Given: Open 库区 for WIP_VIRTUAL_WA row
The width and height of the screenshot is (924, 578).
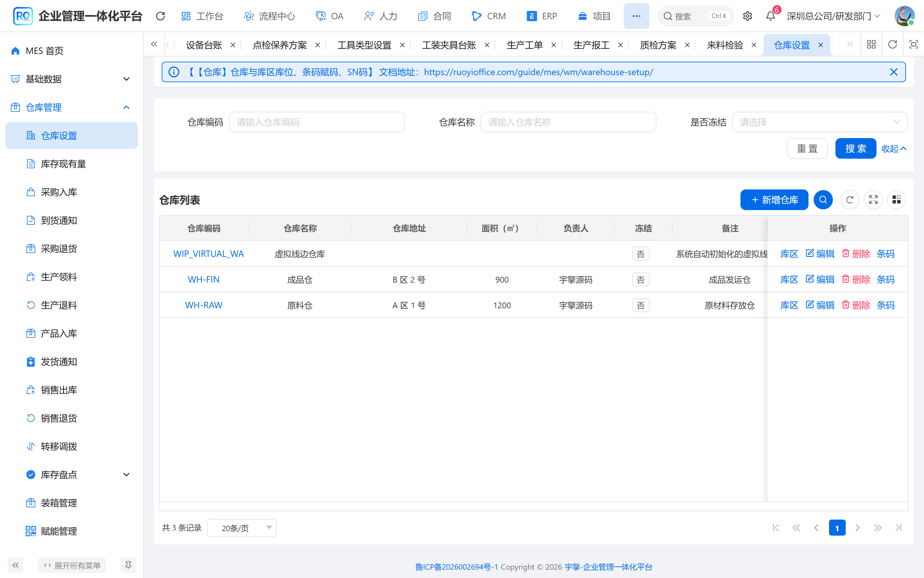Looking at the screenshot, I should tap(789, 254).
